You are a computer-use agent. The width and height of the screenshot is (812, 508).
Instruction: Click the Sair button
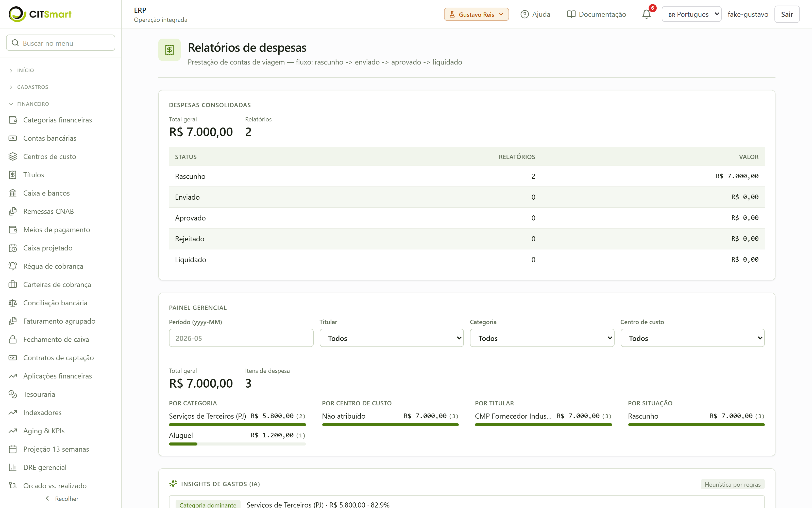[x=787, y=14]
